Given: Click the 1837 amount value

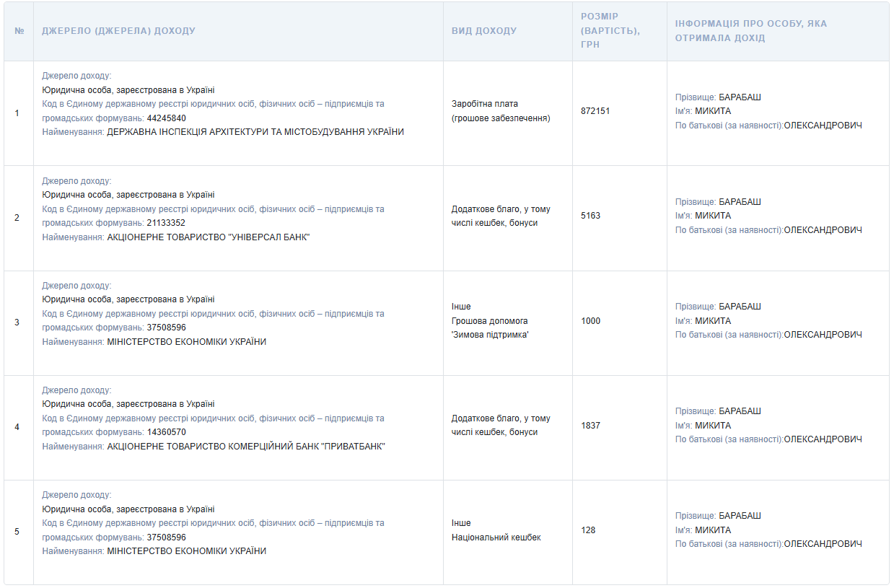Looking at the screenshot, I should point(590,426).
